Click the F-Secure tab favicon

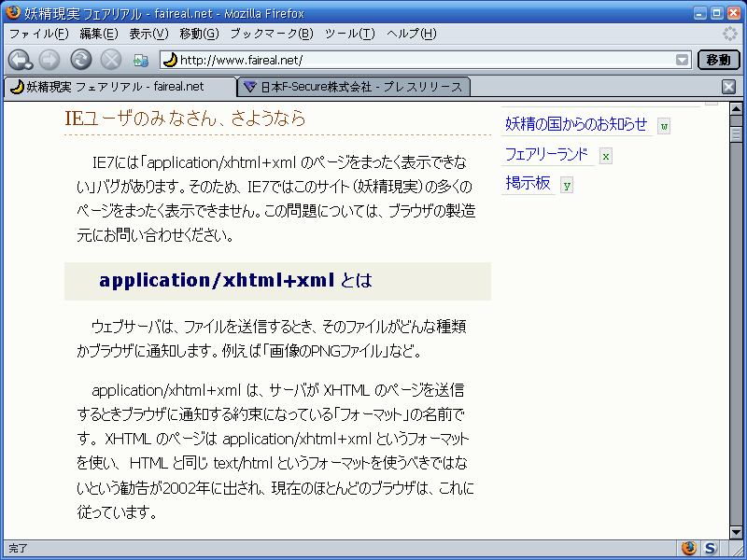point(249,87)
